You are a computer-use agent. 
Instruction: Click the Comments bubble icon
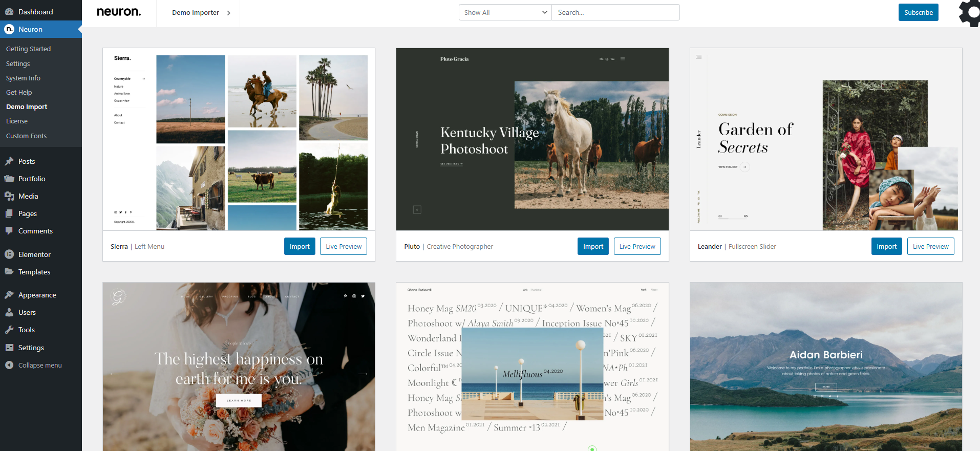[x=9, y=231]
